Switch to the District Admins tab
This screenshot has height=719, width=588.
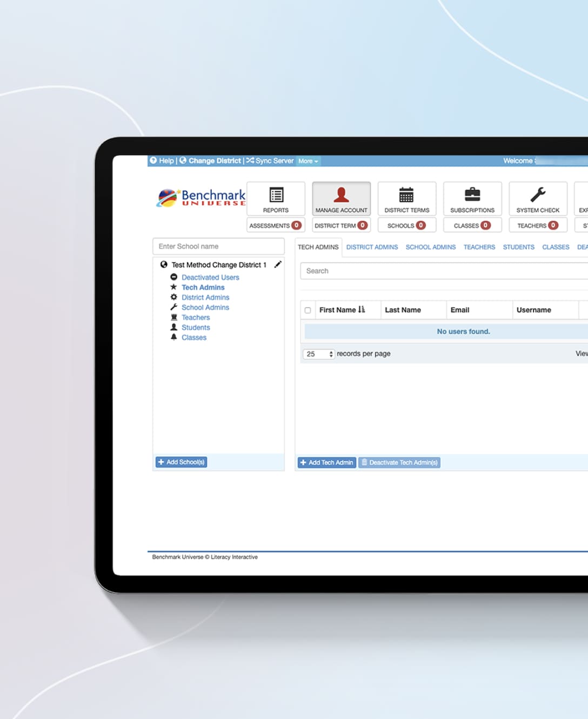point(372,247)
